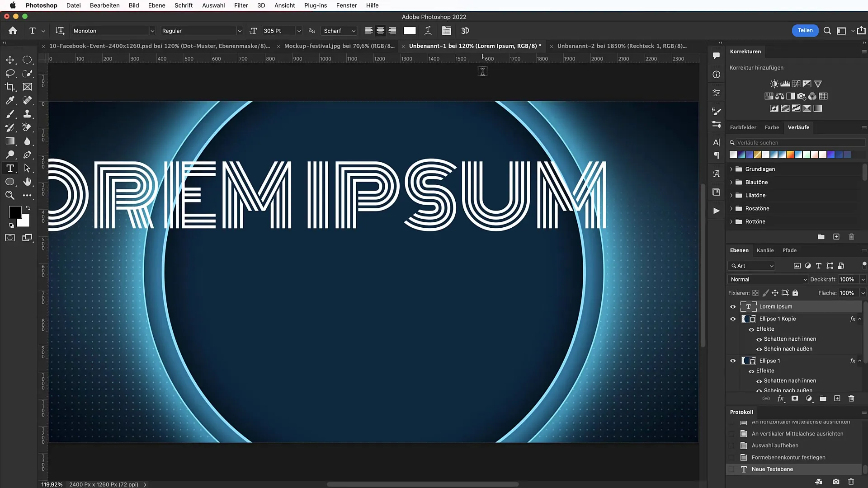Screen dimensions: 868x488
Task: Click the Korrektur hinzufügen button
Action: pos(756,67)
